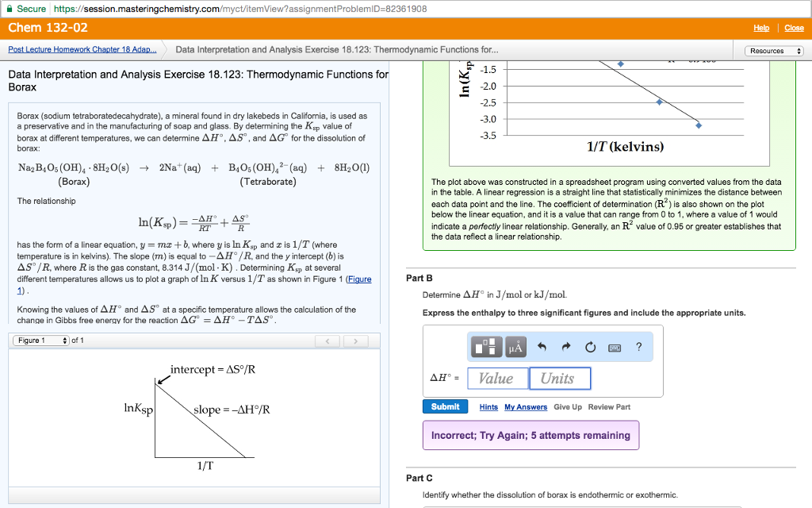This screenshot has width=812, height=508.
Task: Open Post Lecture Homework Chapter 18 breadcrumb
Action: (x=82, y=50)
